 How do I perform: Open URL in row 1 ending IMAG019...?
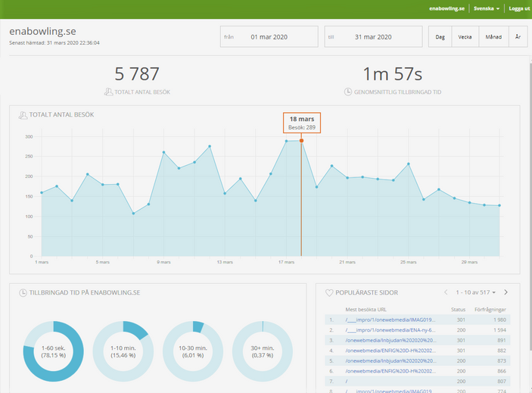tap(390, 320)
